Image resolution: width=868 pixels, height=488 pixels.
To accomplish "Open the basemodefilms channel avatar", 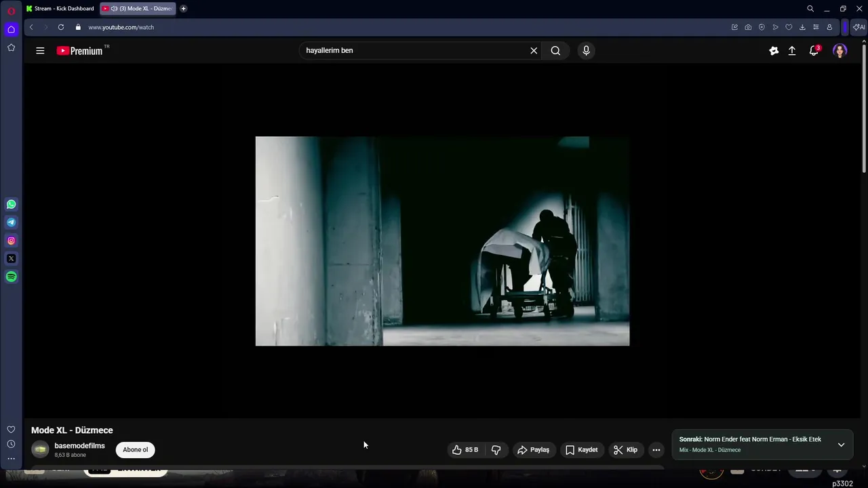I will (x=40, y=449).
